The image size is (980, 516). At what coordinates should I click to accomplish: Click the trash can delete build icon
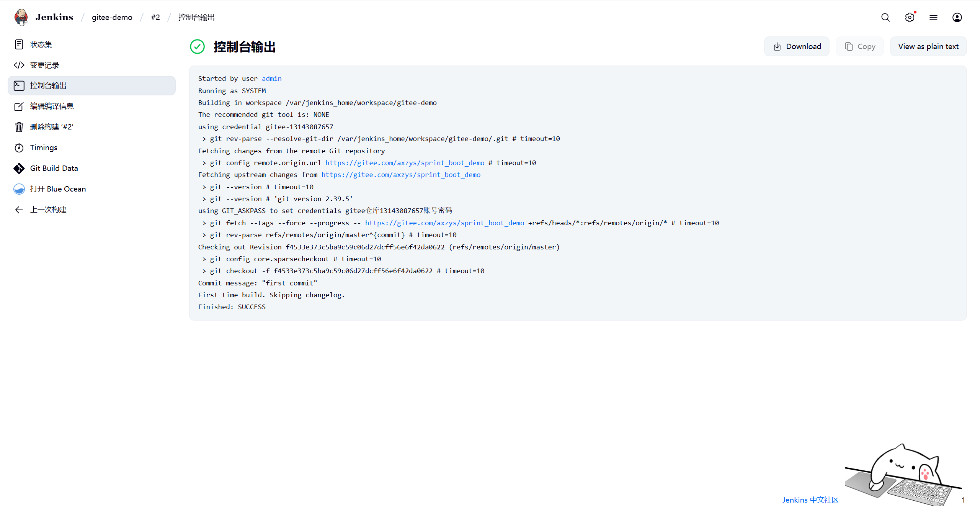point(19,127)
